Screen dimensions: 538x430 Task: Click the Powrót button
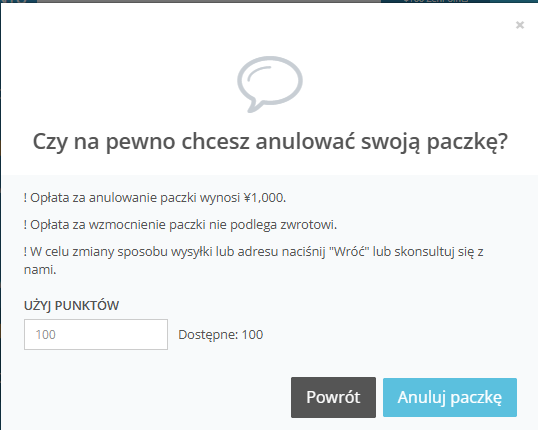point(333,397)
